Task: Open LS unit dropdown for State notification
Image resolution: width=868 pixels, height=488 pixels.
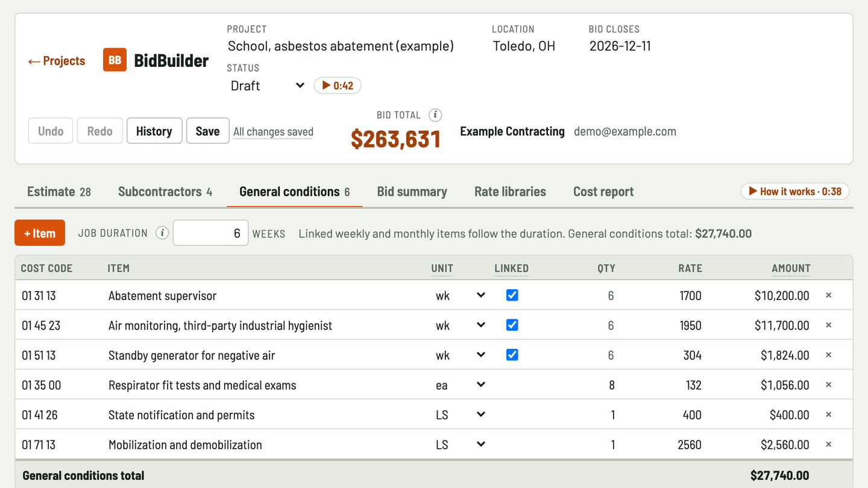Action: click(x=460, y=414)
